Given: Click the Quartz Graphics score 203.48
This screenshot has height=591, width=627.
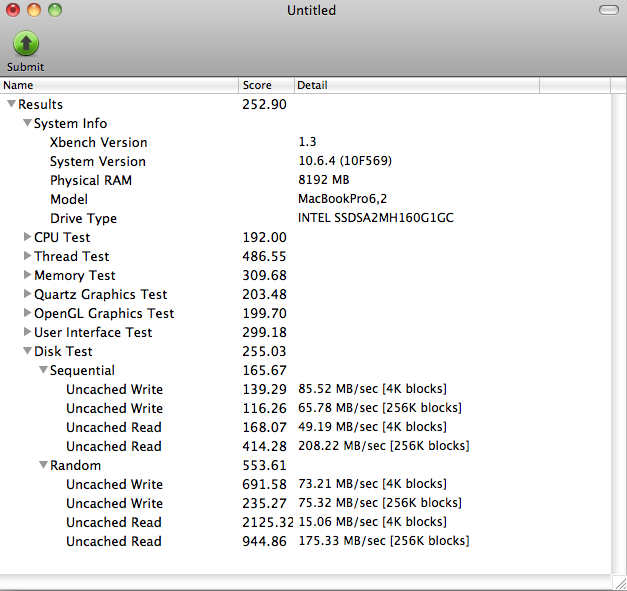Looking at the screenshot, I should pyautogui.click(x=264, y=294).
